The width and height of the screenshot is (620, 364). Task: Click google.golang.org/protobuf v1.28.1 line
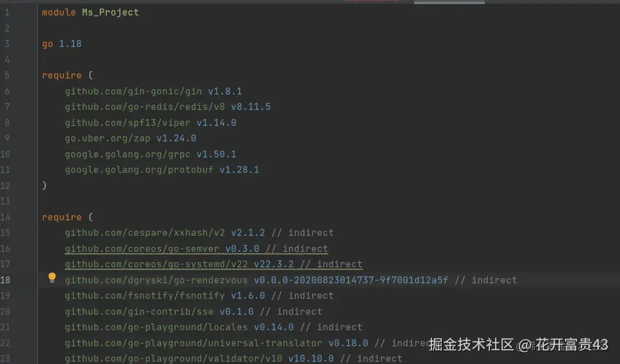tap(162, 170)
